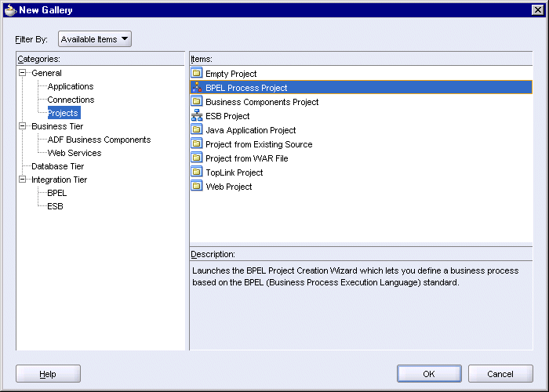Select the General category

(x=46, y=73)
